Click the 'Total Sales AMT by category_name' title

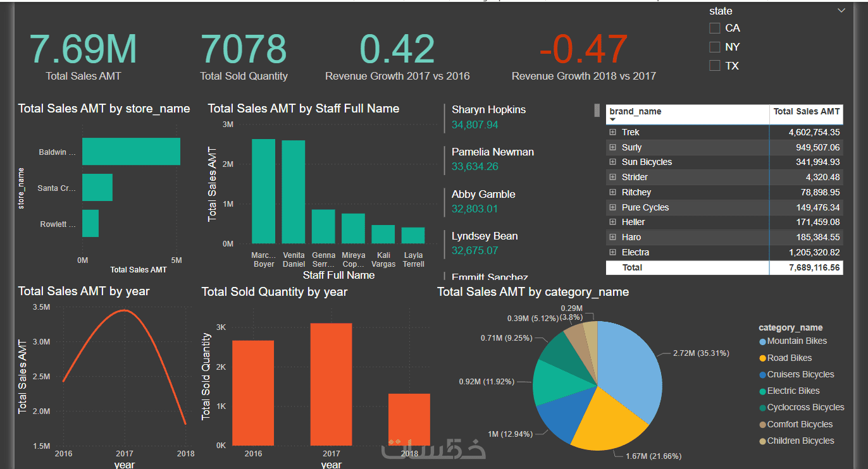533,291
